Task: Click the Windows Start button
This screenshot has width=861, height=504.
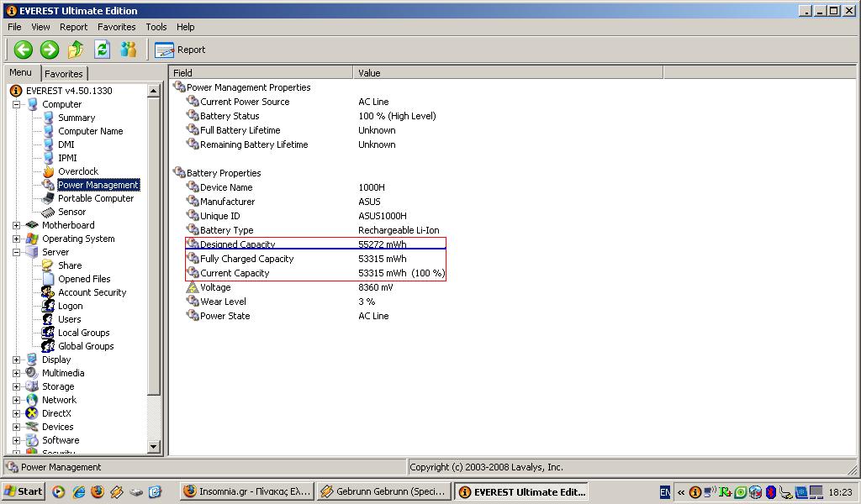Action: pyautogui.click(x=23, y=491)
